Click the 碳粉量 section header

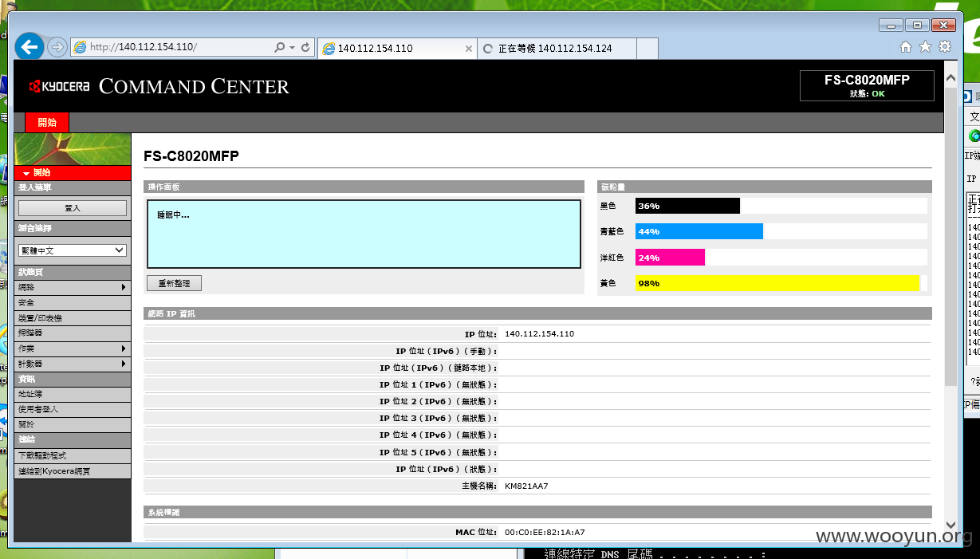pyautogui.click(x=765, y=187)
